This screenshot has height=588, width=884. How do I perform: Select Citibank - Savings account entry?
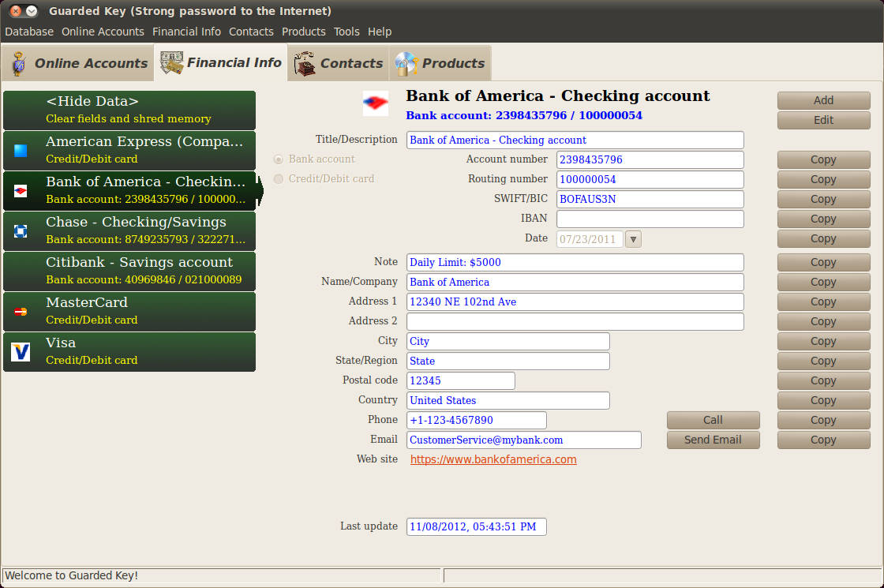129,272
